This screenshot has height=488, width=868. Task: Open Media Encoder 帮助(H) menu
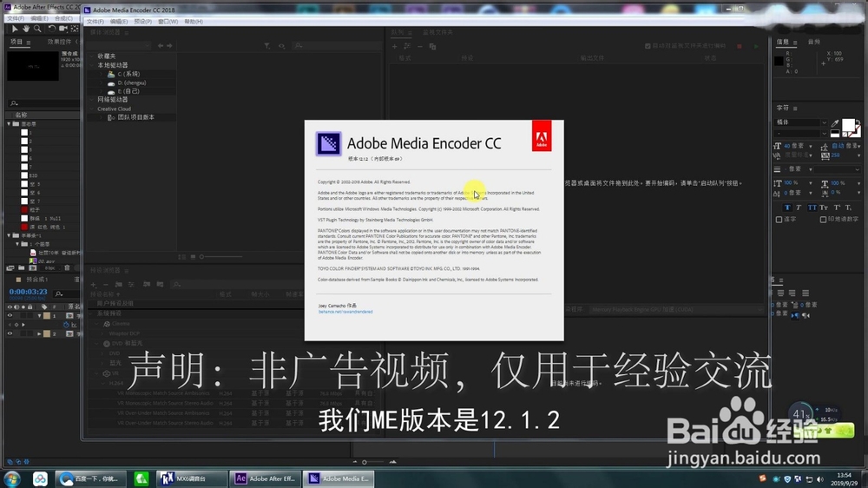194,22
